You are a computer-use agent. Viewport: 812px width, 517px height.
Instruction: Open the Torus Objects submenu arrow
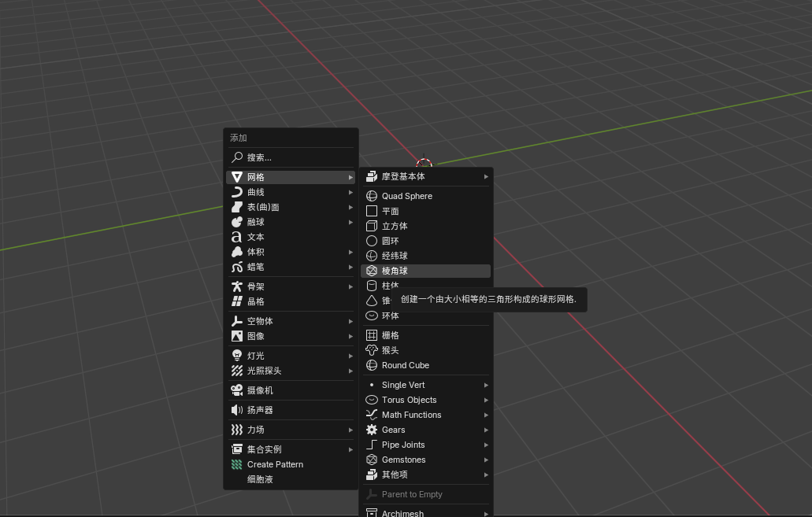tap(486, 400)
